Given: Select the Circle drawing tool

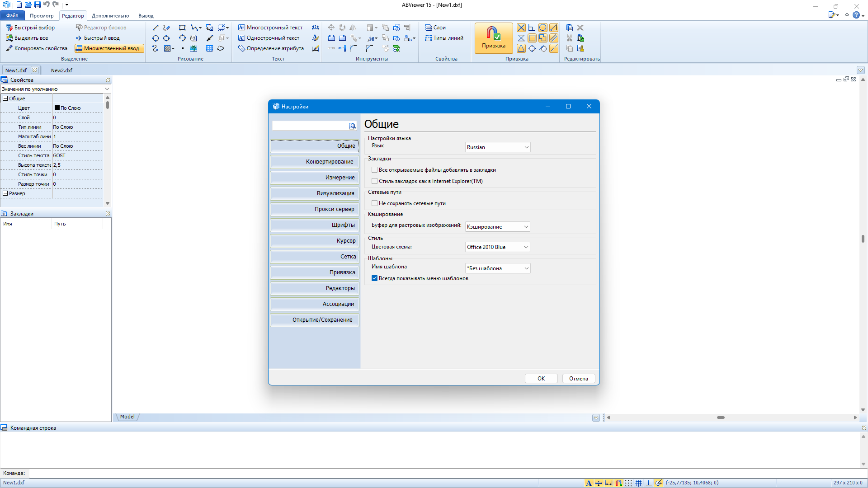Looking at the screenshot, I should [156, 38].
